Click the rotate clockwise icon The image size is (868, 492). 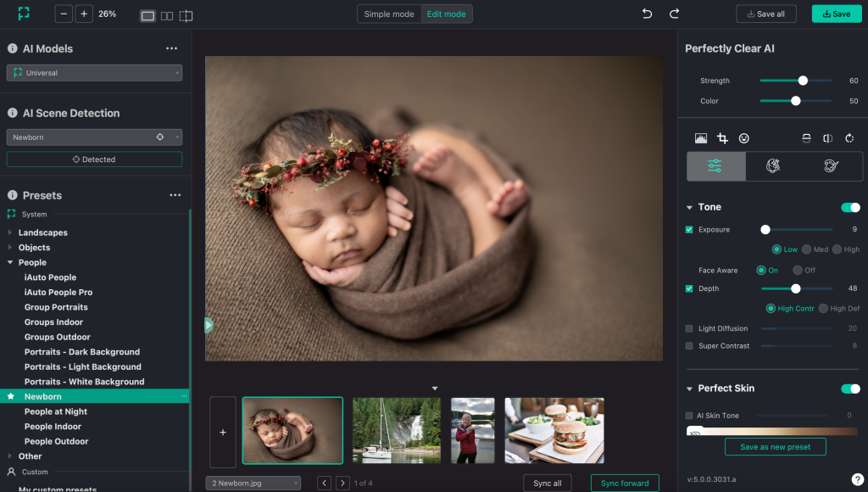point(849,138)
